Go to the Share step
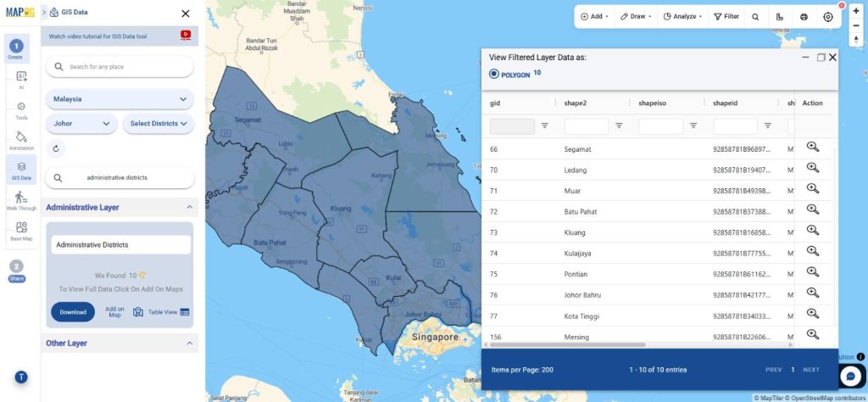Screen dimensions: 868x402 click(17, 271)
